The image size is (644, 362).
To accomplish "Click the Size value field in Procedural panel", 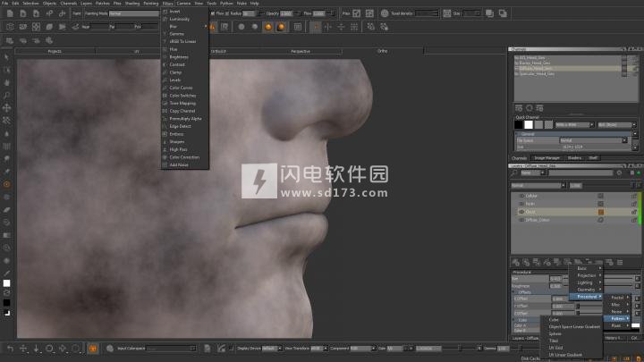I will point(555,279).
